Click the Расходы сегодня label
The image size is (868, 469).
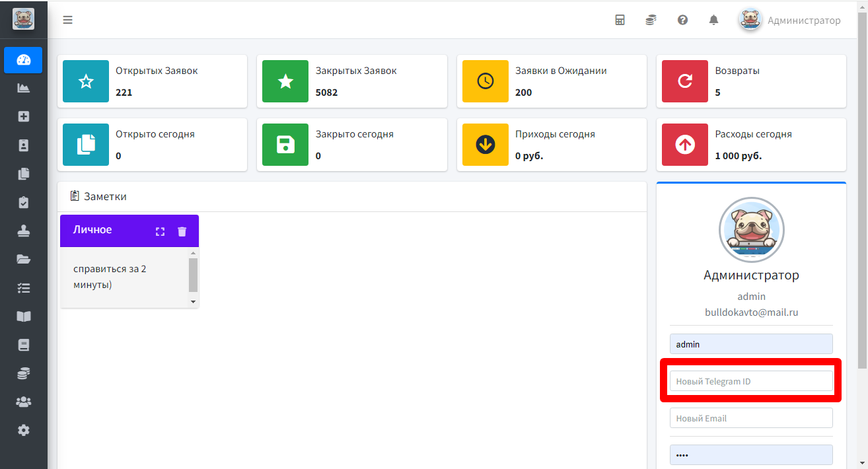754,134
